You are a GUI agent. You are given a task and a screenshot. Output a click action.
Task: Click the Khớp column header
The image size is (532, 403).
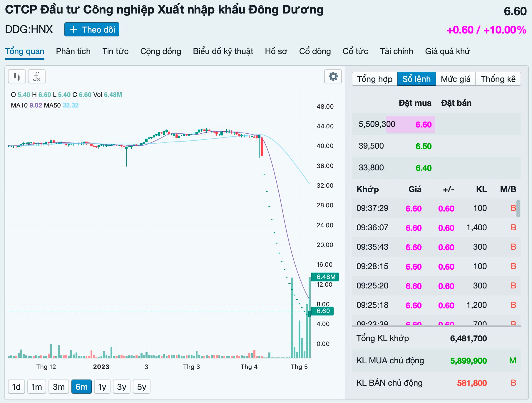pos(368,189)
